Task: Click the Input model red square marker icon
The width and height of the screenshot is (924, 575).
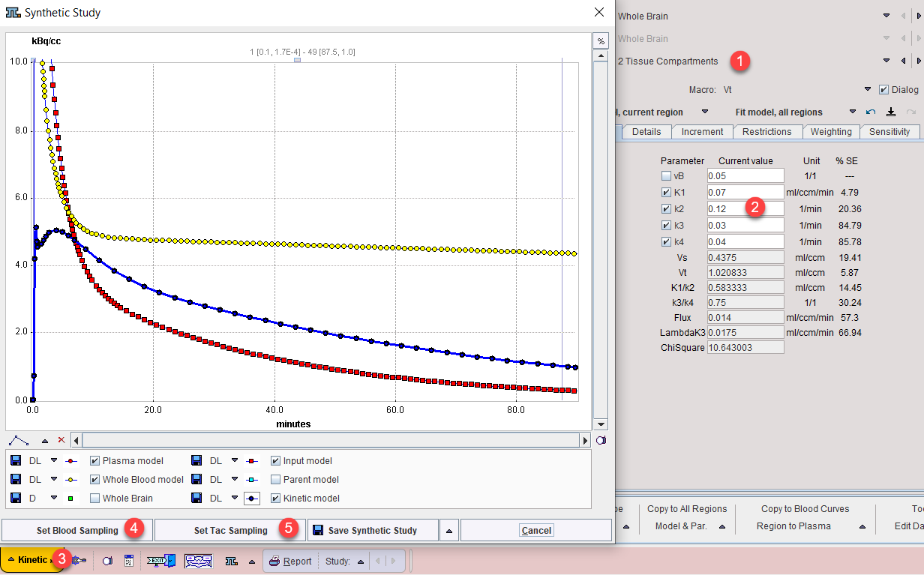Action: click(x=252, y=461)
